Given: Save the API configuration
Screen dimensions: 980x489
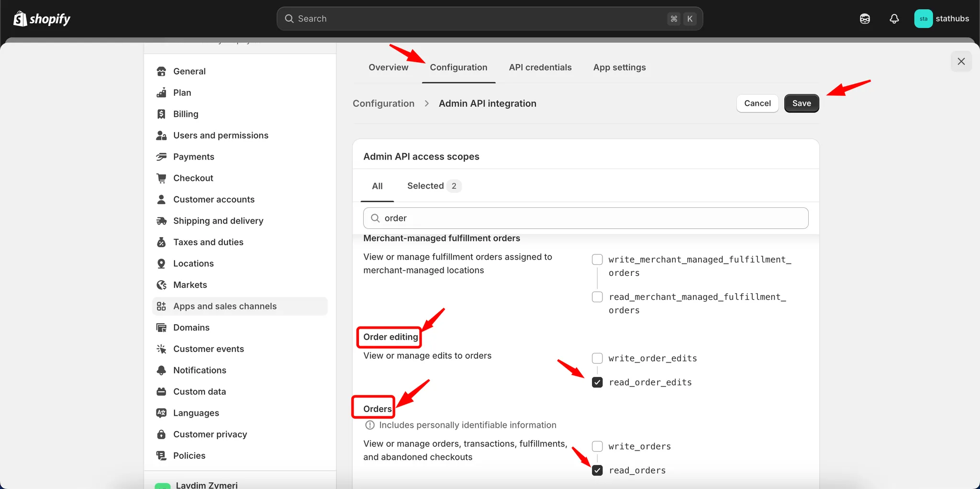Looking at the screenshot, I should point(802,103).
